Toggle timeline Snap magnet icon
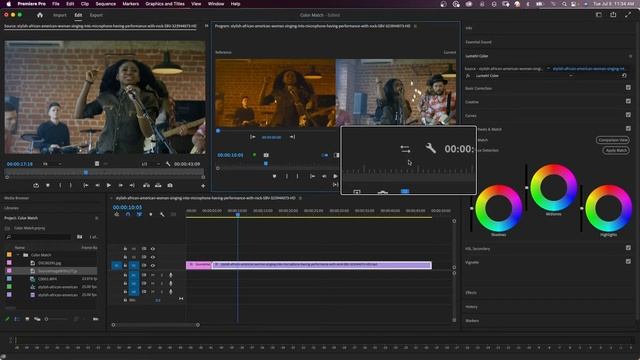640x360 pixels. pyautogui.click(x=128, y=214)
